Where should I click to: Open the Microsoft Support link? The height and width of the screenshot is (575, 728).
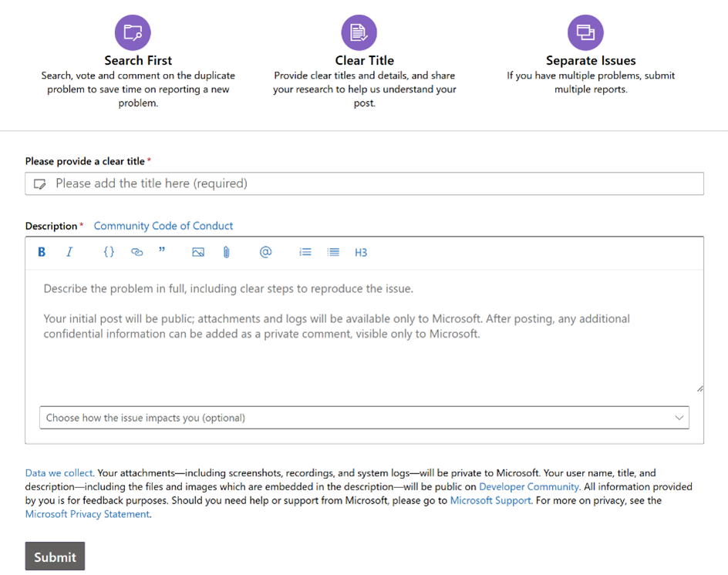pos(490,501)
